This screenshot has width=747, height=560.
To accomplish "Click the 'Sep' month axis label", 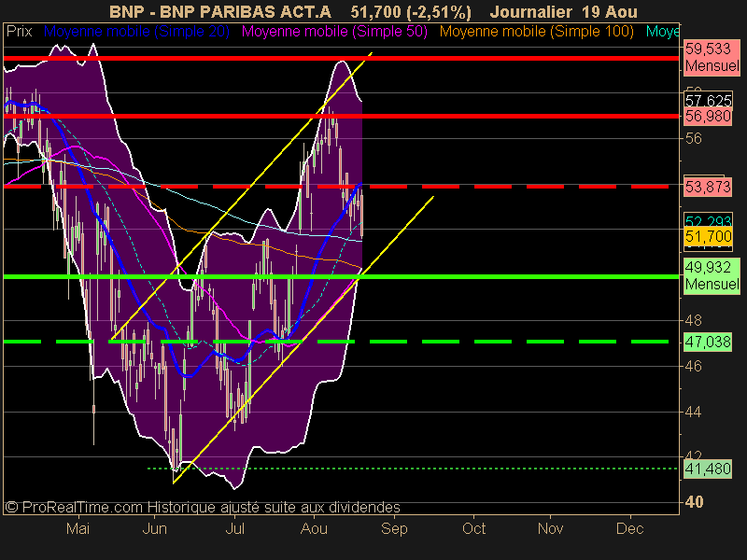I will tap(394, 528).
